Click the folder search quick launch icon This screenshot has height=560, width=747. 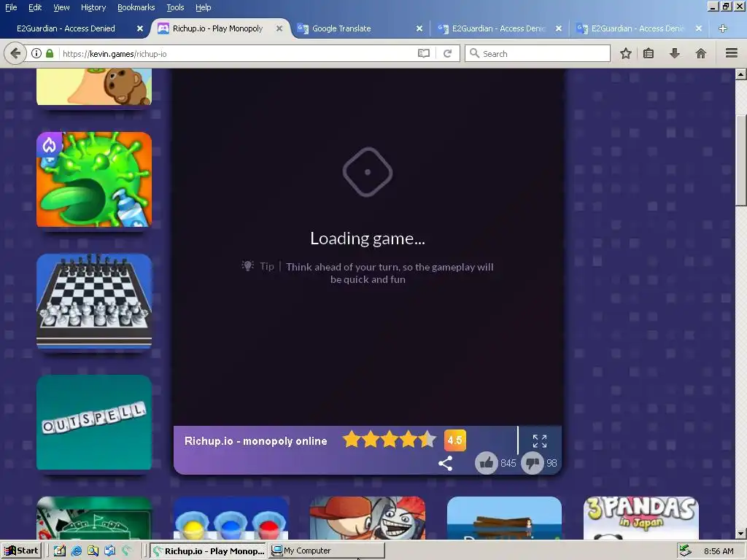pos(93,551)
